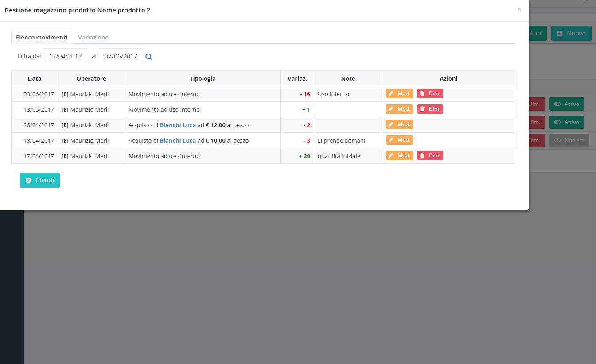Click the start date field 17/04/2017

(65, 56)
